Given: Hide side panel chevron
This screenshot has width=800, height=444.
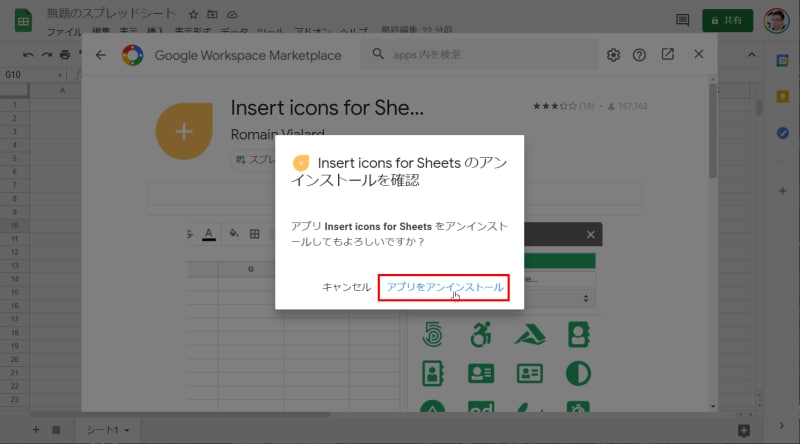Looking at the screenshot, I should tap(782, 425).
